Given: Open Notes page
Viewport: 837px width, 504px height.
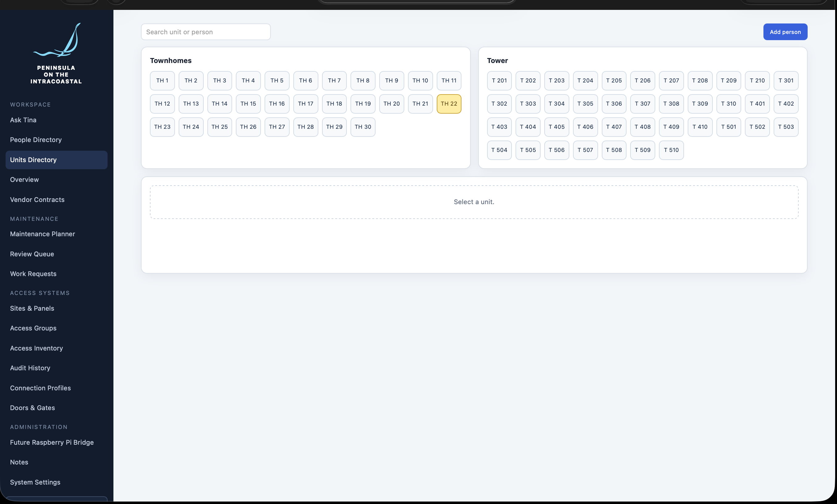Looking at the screenshot, I should coord(56,462).
